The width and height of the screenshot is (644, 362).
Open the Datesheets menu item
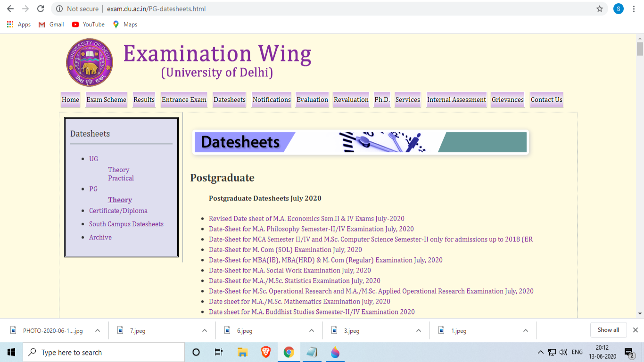230,99
